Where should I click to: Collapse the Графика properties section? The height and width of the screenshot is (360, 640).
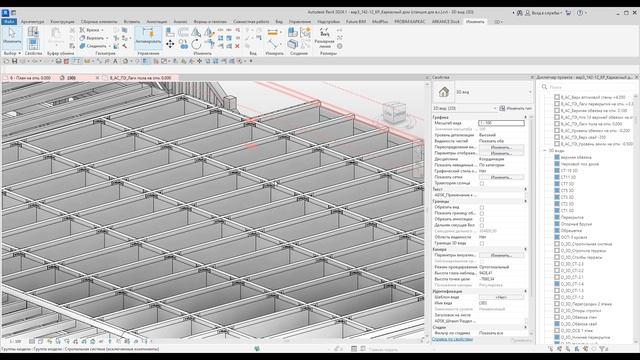pos(525,117)
